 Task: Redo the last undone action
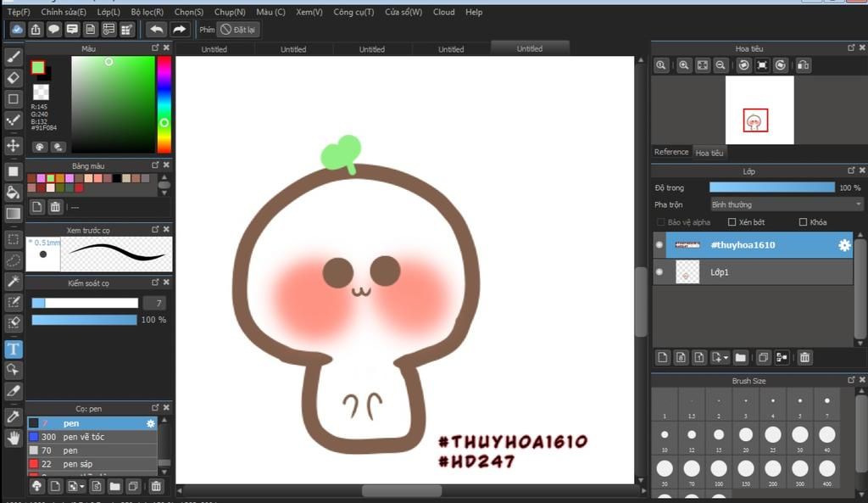pos(180,30)
